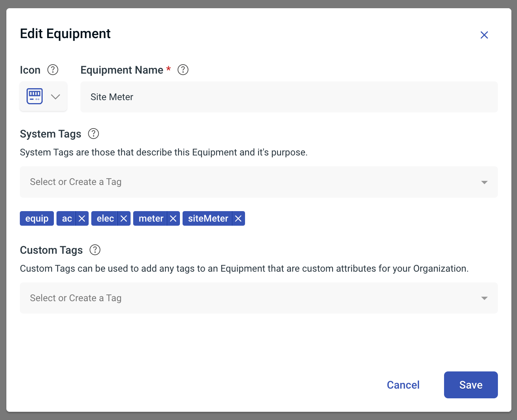The image size is (517, 420).
Task: Click the System Tags description text
Action: coord(163,152)
